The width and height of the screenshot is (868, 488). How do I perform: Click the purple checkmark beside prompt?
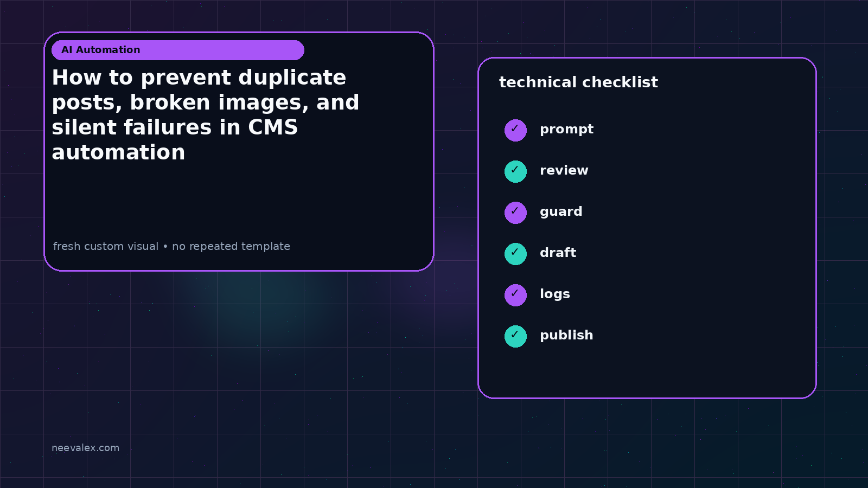(515, 130)
